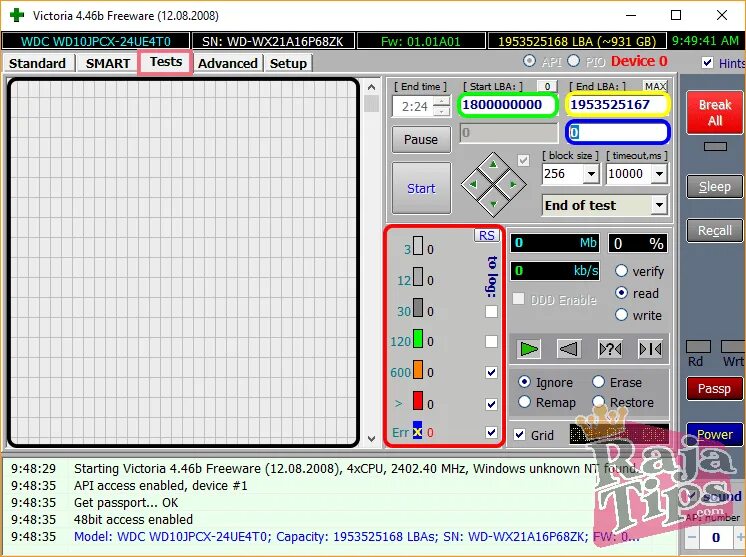Image resolution: width=746 pixels, height=557 pixels.
Task: Click the Break All button
Action: [715, 113]
